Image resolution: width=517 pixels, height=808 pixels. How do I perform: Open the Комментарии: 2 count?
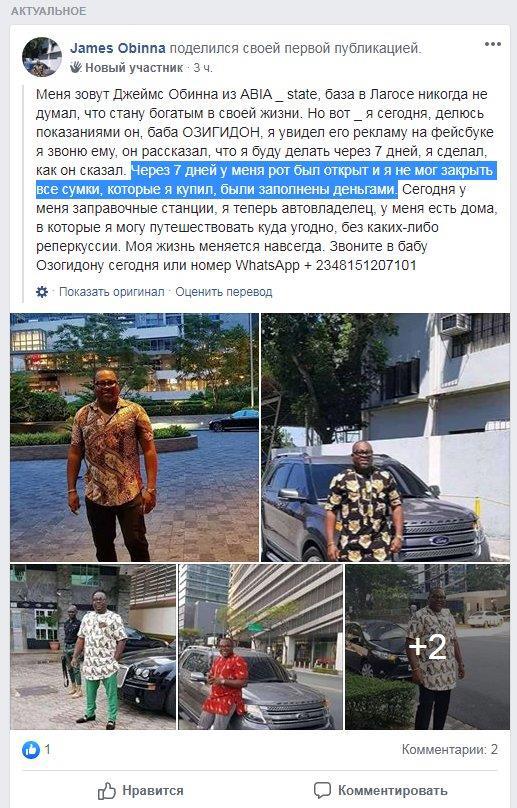click(449, 749)
